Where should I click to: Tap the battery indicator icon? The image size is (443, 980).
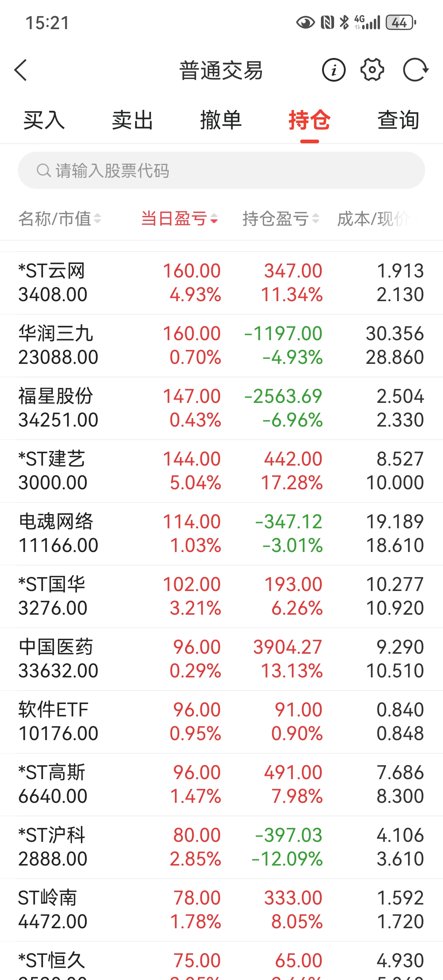(x=401, y=23)
